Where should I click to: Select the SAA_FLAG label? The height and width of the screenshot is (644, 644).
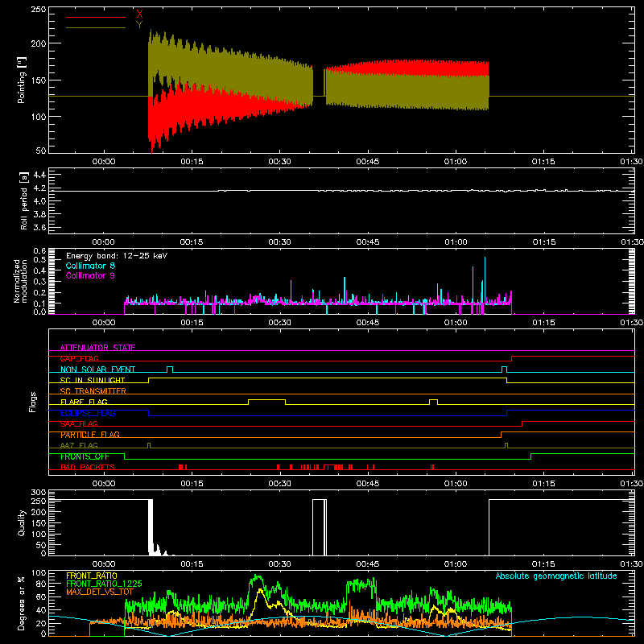[x=79, y=424]
